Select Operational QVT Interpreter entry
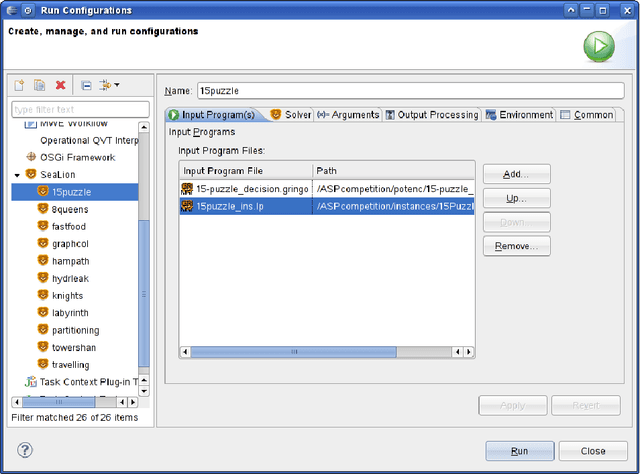 pos(89,140)
